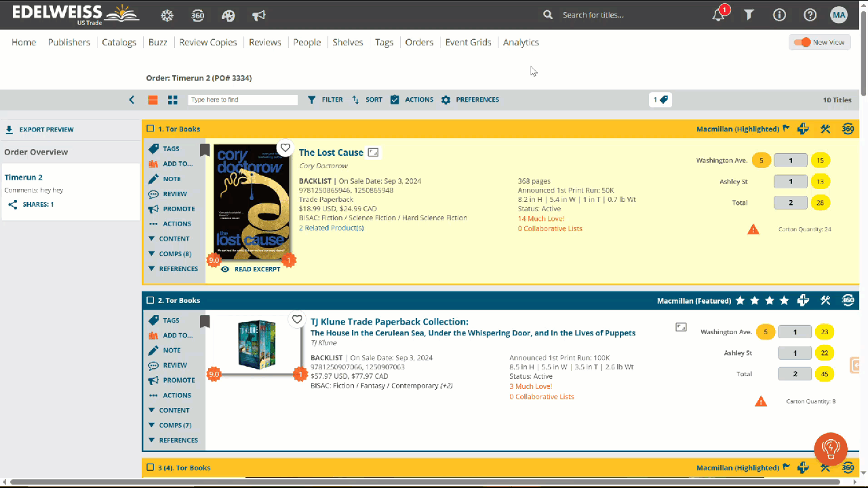868x488 pixels.
Task: Open tools icon on The Lost Cause header
Action: coord(825,129)
